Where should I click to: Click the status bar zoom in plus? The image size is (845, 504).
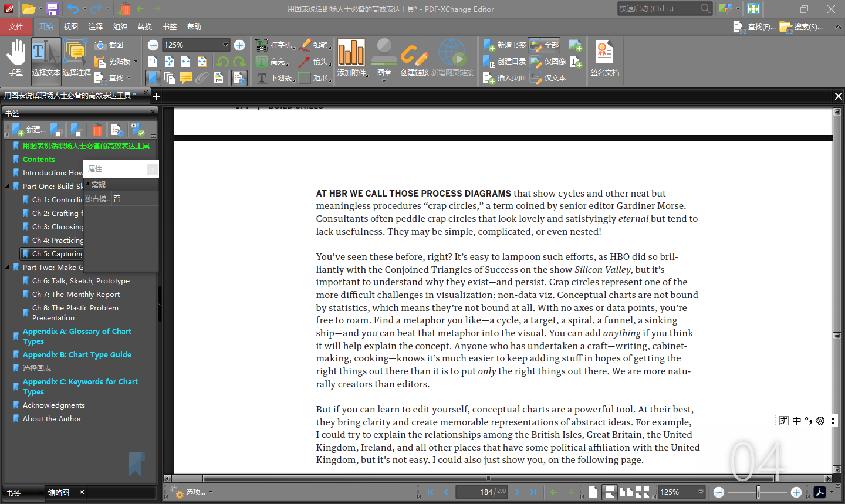click(x=796, y=492)
